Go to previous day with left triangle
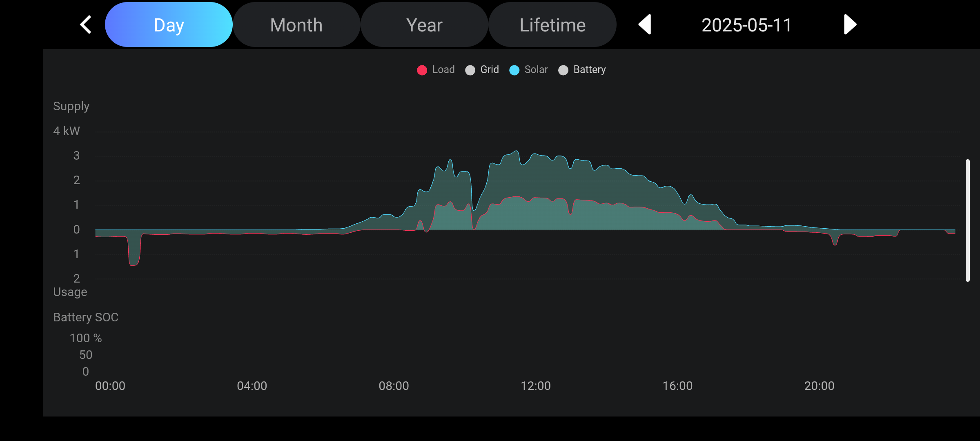 tap(645, 25)
